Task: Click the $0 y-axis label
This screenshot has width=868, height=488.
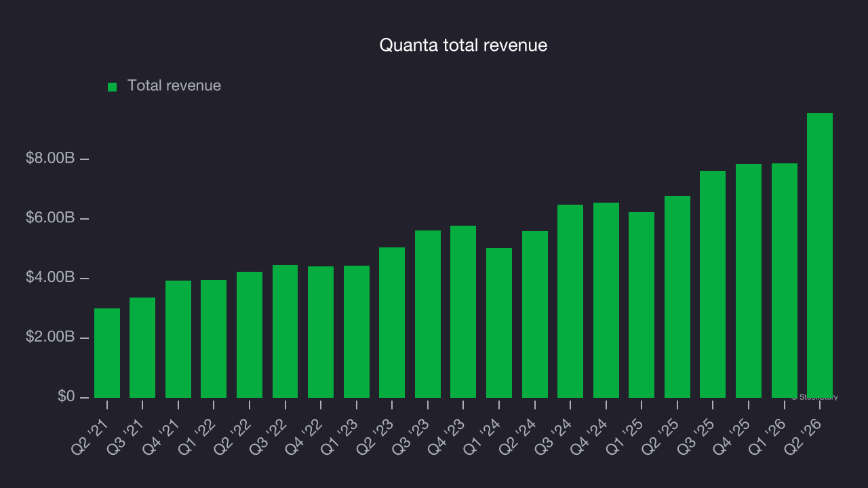Action: click(66, 396)
